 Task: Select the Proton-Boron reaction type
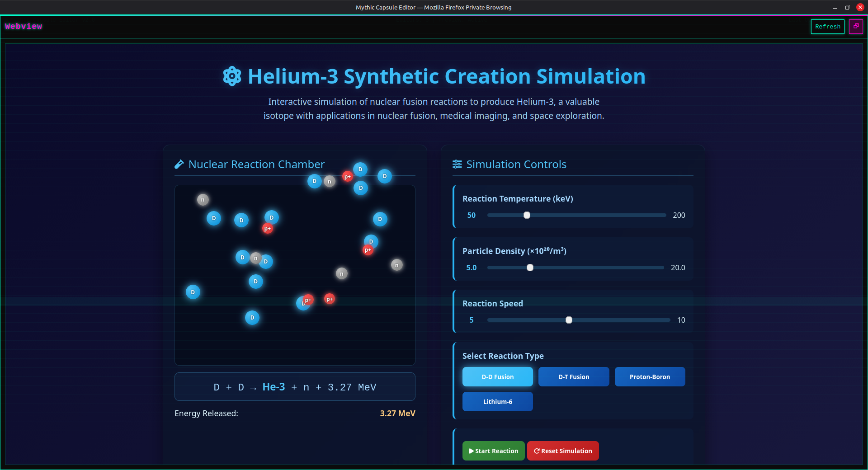650,376
